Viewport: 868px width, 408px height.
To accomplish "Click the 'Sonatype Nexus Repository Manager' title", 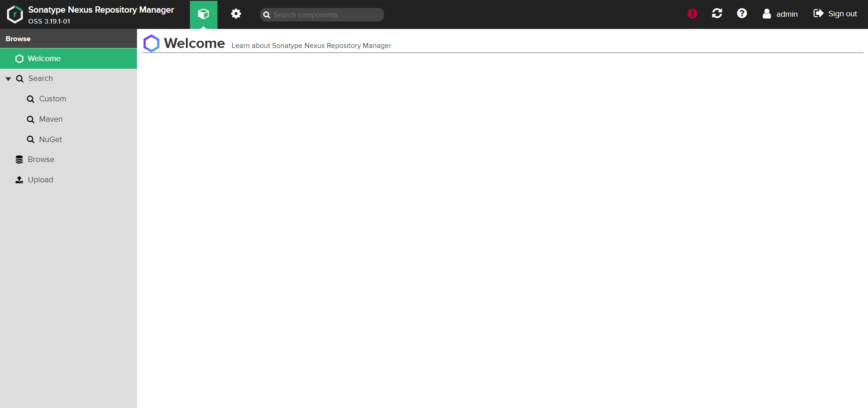I will pos(101,9).
